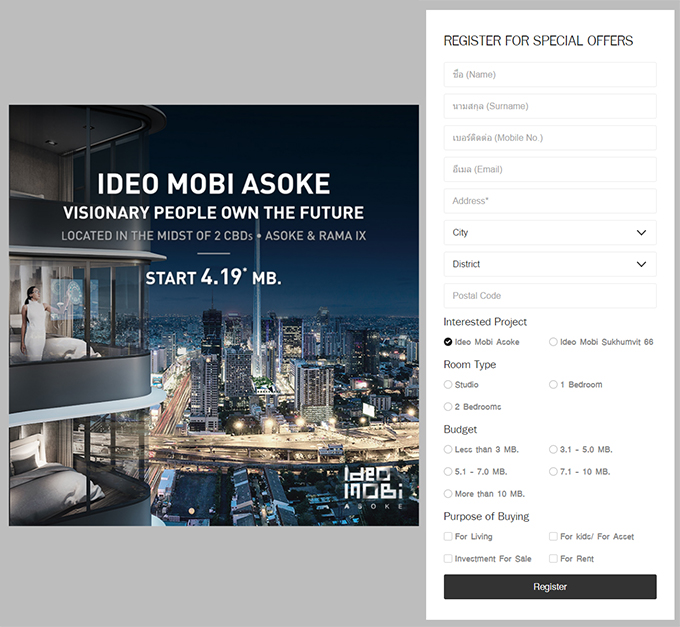Enable the For Rent checkbox
Viewport: 680px width, 627px height.
pyautogui.click(x=554, y=559)
